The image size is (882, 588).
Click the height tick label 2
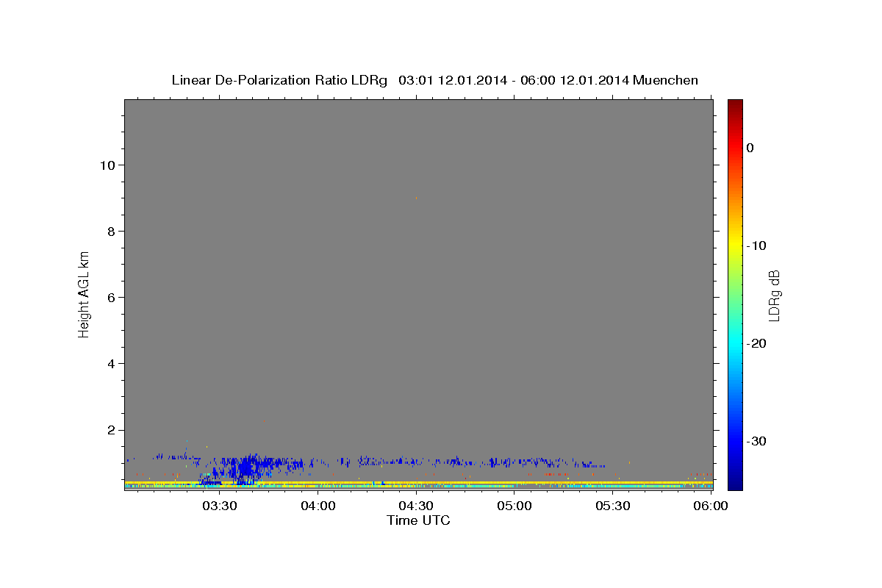pyautogui.click(x=110, y=429)
